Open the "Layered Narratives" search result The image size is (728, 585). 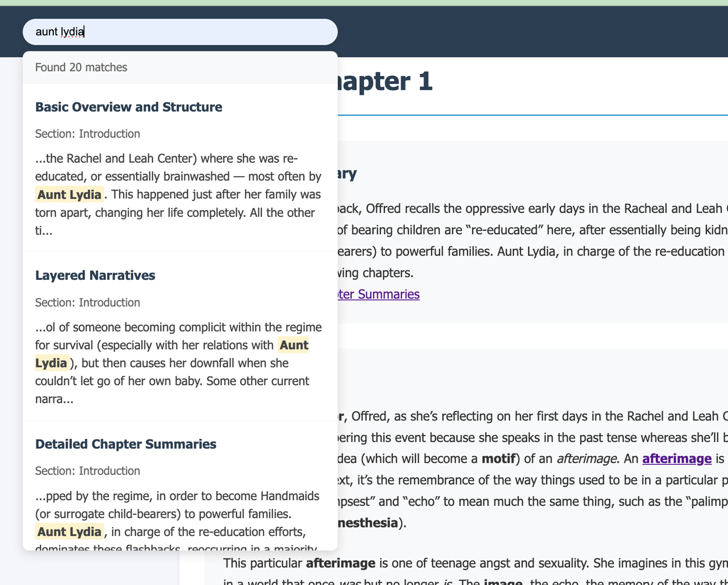(95, 275)
